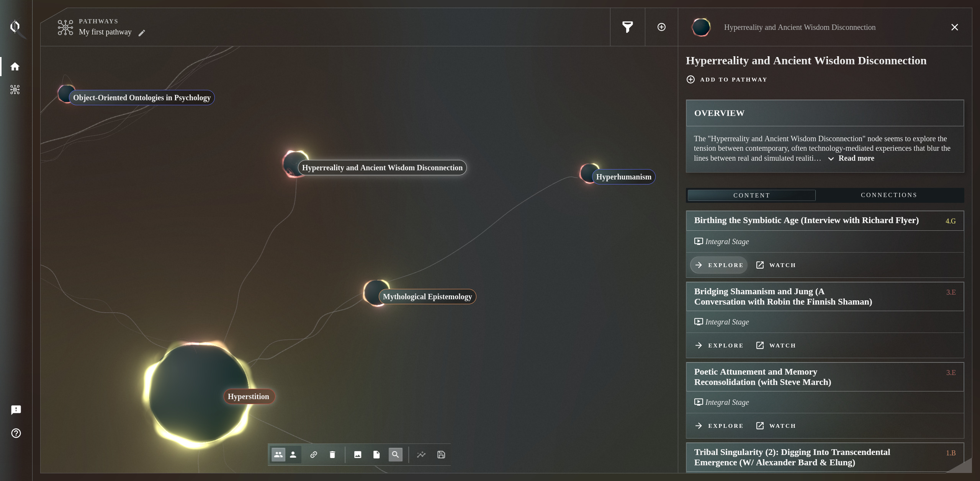Open the filter panel at the top

[x=627, y=27]
